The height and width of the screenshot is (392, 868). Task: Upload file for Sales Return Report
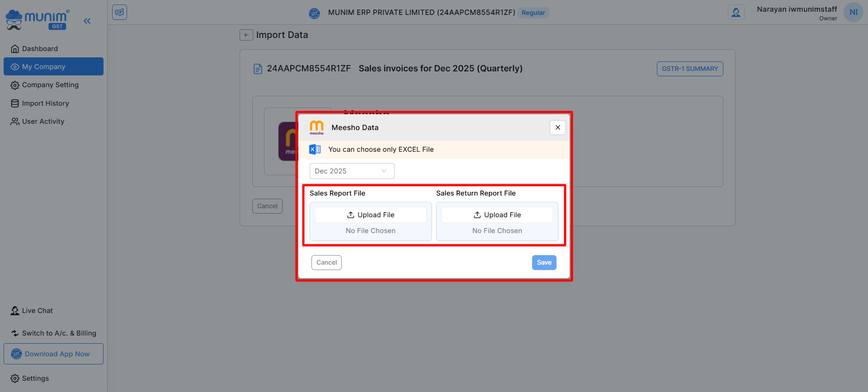497,215
